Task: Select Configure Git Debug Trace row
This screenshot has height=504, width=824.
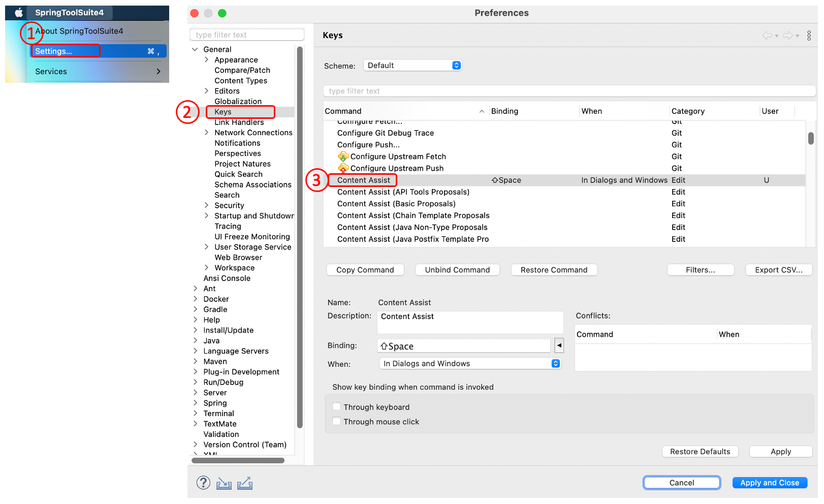Action: (x=564, y=133)
